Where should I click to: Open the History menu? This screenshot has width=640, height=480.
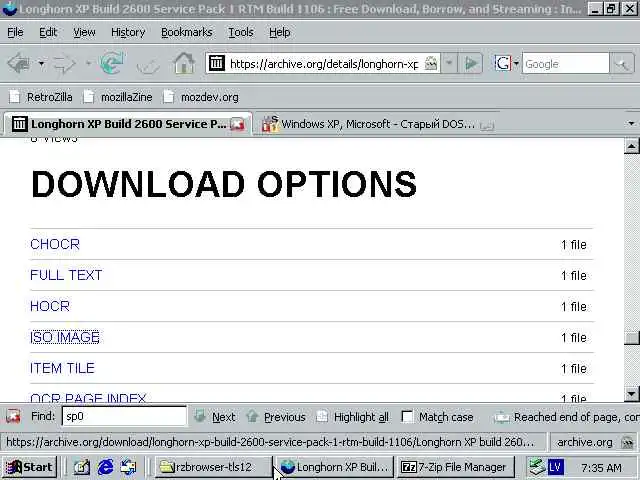point(128,32)
